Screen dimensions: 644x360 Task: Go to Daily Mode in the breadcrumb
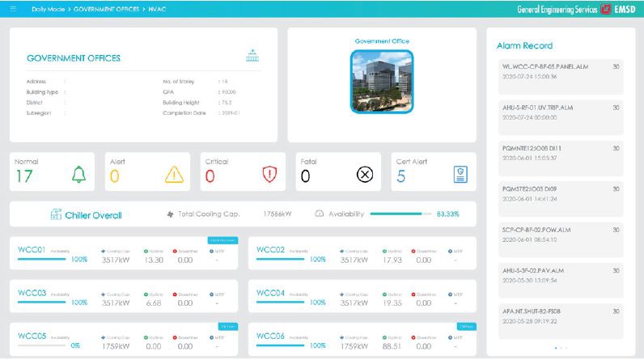pyautogui.click(x=48, y=9)
